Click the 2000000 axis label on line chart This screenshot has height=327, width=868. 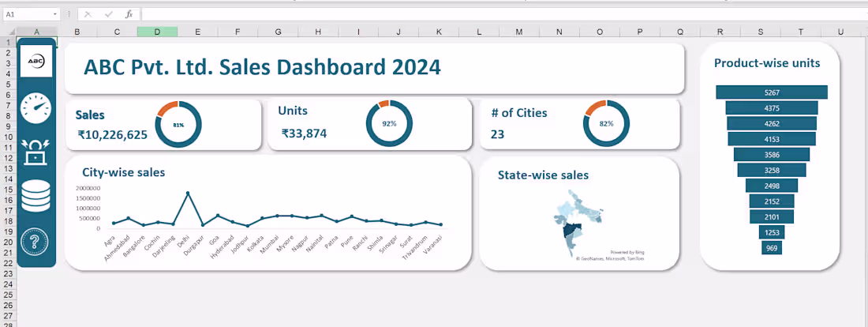[88, 189]
